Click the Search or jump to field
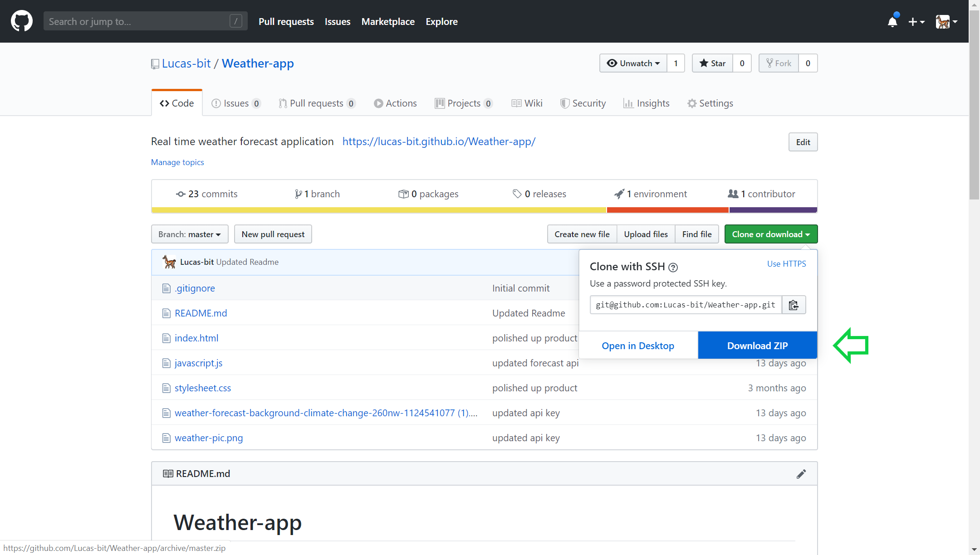 point(145,21)
